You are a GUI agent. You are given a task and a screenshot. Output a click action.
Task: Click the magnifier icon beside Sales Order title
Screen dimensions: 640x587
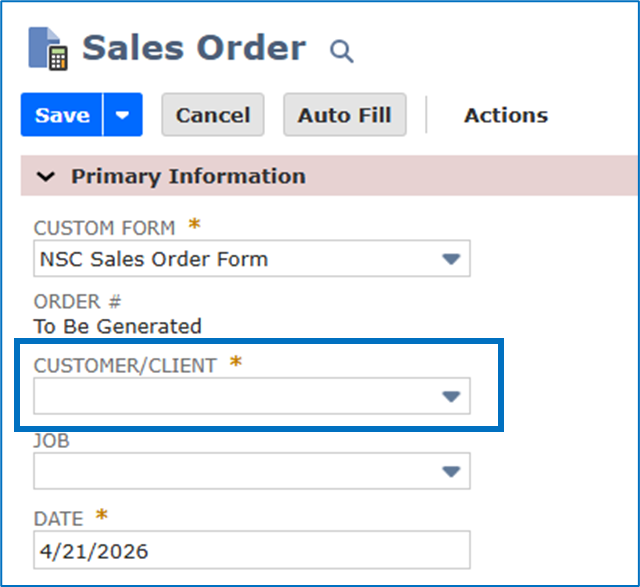coord(342,51)
